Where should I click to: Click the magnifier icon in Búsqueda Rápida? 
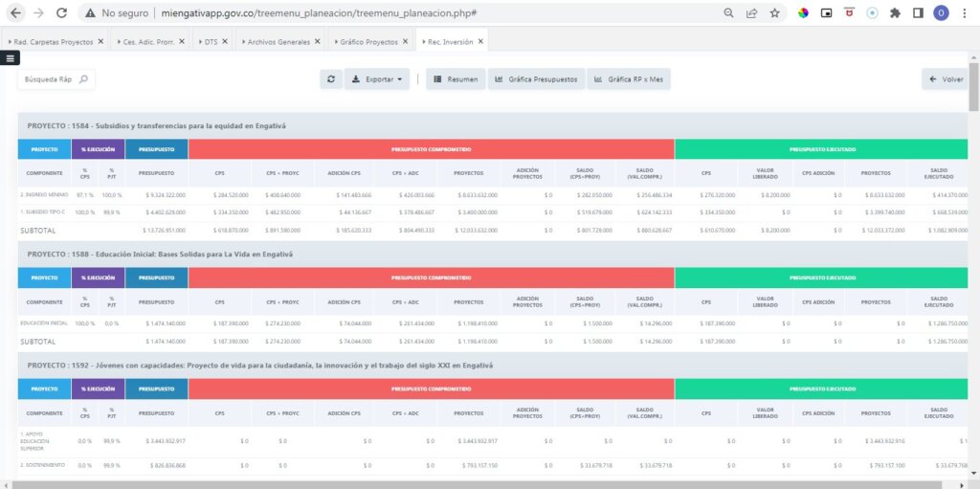coord(84,79)
